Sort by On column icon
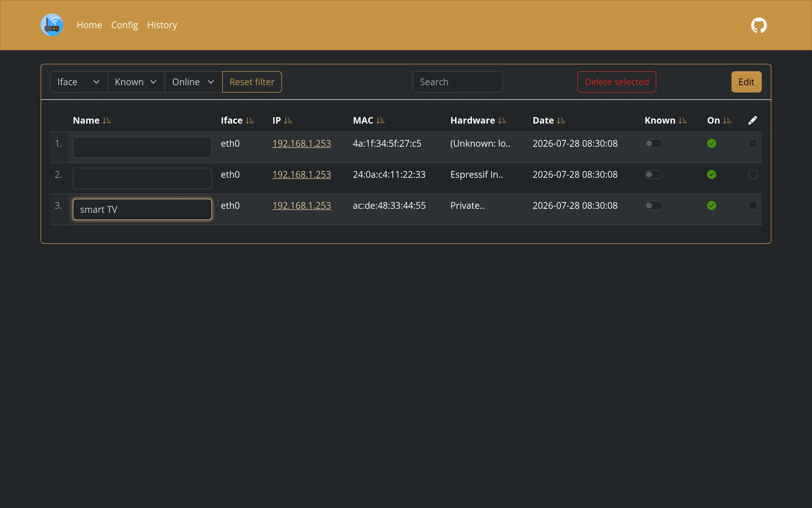 (727, 120)
